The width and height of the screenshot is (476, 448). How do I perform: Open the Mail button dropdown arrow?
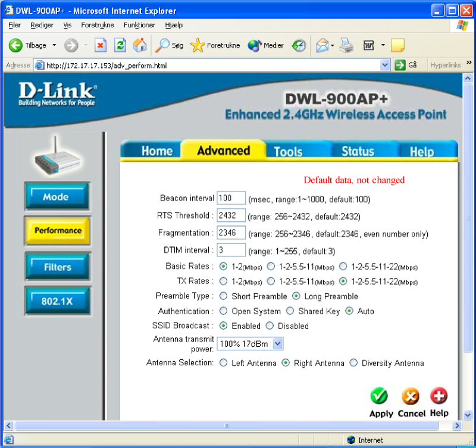(333, 46)
